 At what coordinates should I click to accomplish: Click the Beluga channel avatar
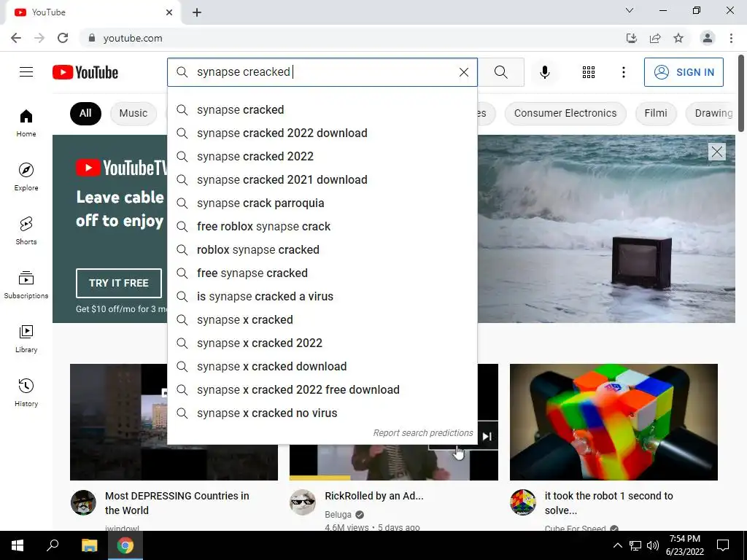click(303, 502)
